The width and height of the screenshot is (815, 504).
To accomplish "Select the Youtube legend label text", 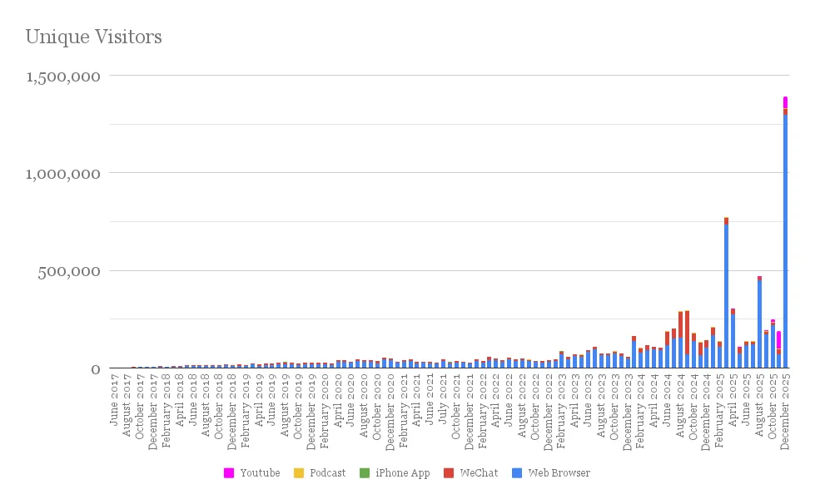I will click(x=260, y=473).
